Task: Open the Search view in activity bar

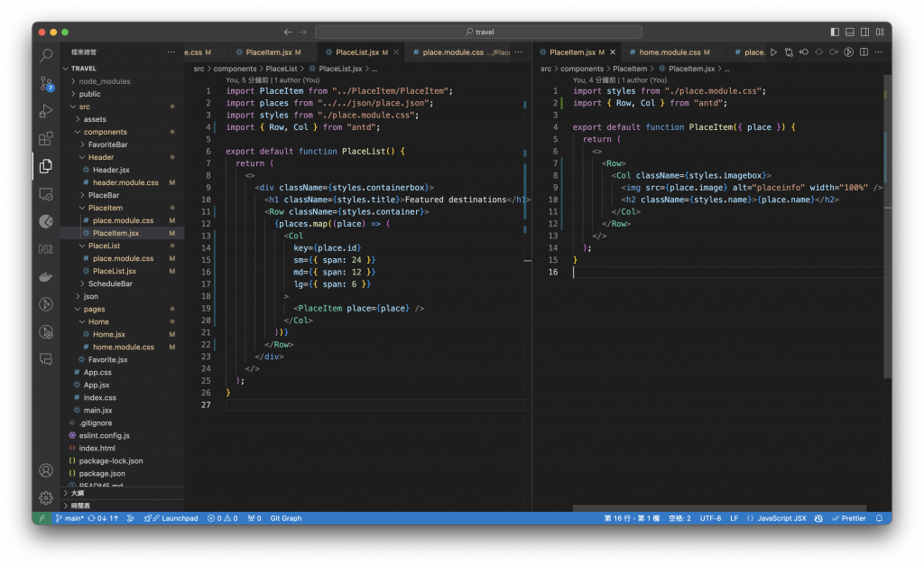Action: coord(46,55)
